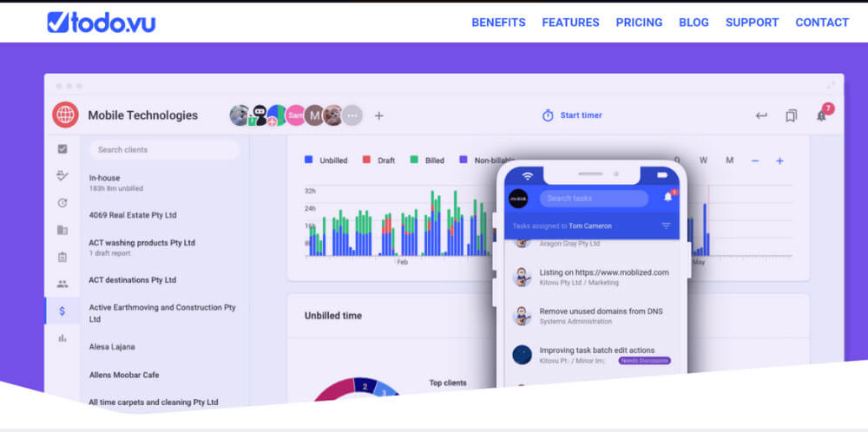Toggle the Billed legend swatch
Screen dimensions: 868x432
[x=414, y=160]
